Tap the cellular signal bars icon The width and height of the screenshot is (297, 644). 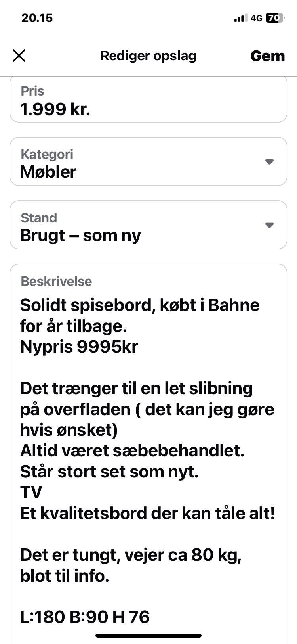click(x=240, y=18)
